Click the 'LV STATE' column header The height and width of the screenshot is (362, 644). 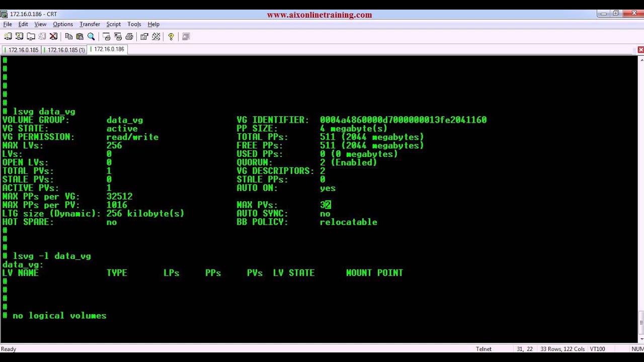point(294,273)
